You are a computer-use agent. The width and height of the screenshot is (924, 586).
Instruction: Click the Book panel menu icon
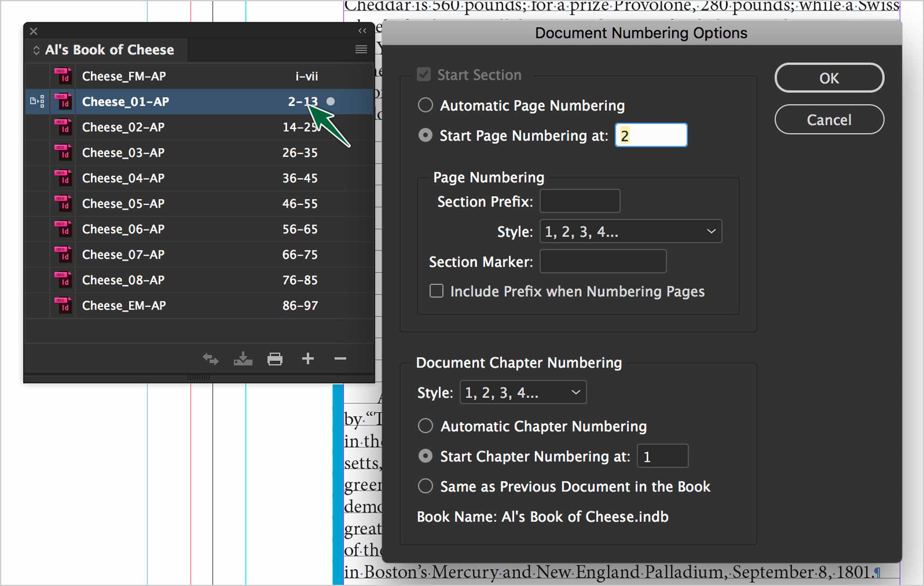pyautogui.click(x=361, y=49)
